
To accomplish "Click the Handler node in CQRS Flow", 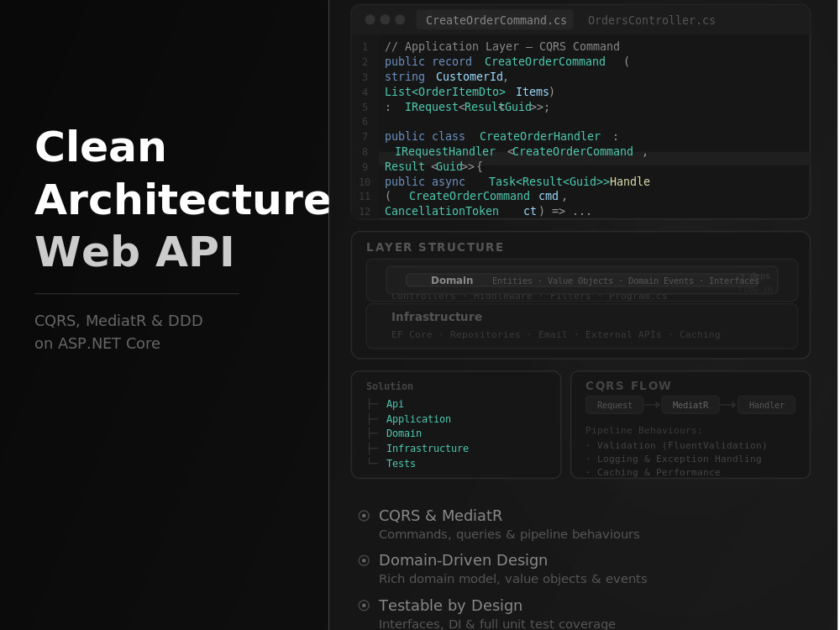I will coord(767,405).
